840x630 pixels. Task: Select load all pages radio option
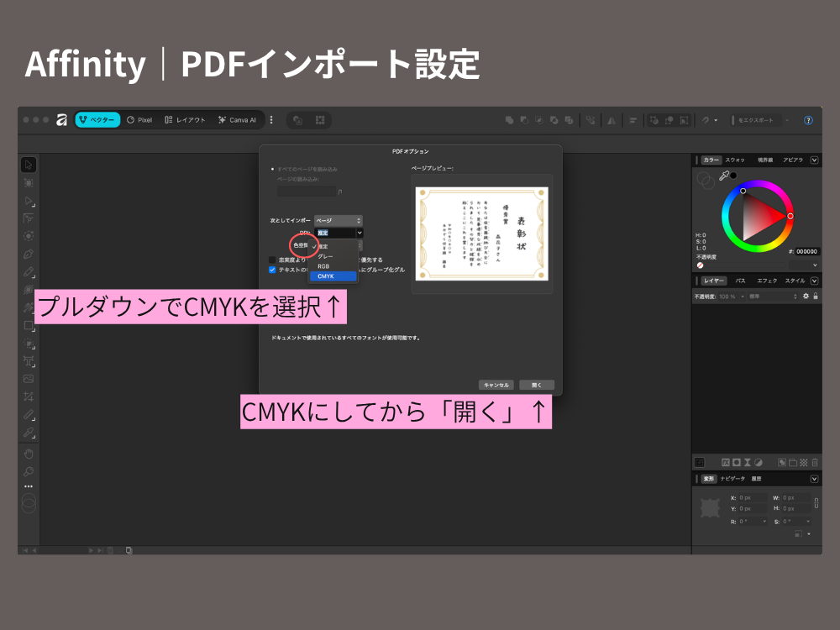click(x=272, y=170)
